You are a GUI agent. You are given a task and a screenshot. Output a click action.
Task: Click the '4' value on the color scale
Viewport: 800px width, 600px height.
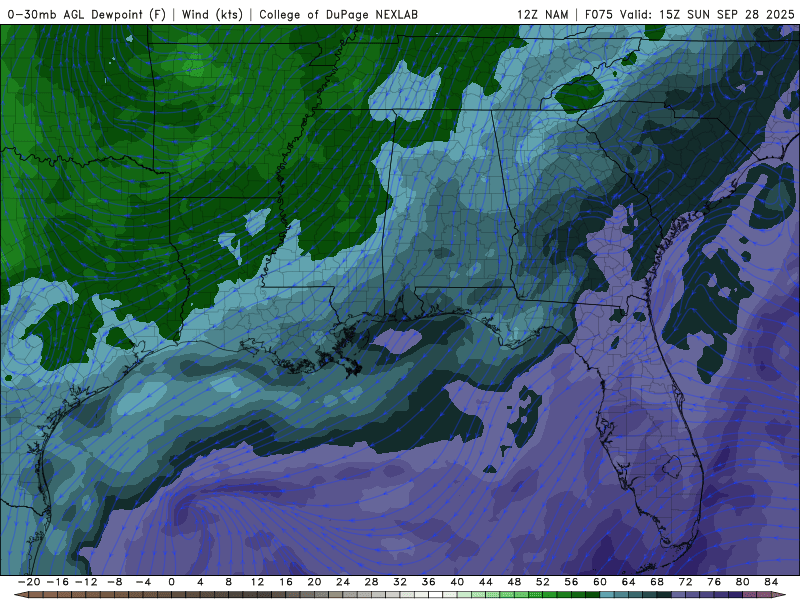pos(200,582)
